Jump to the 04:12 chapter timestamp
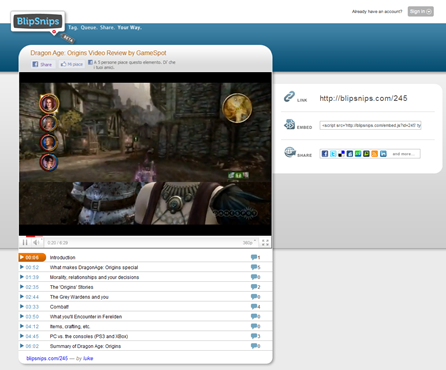Screen dimensions: 446x370 coord(32,326)
